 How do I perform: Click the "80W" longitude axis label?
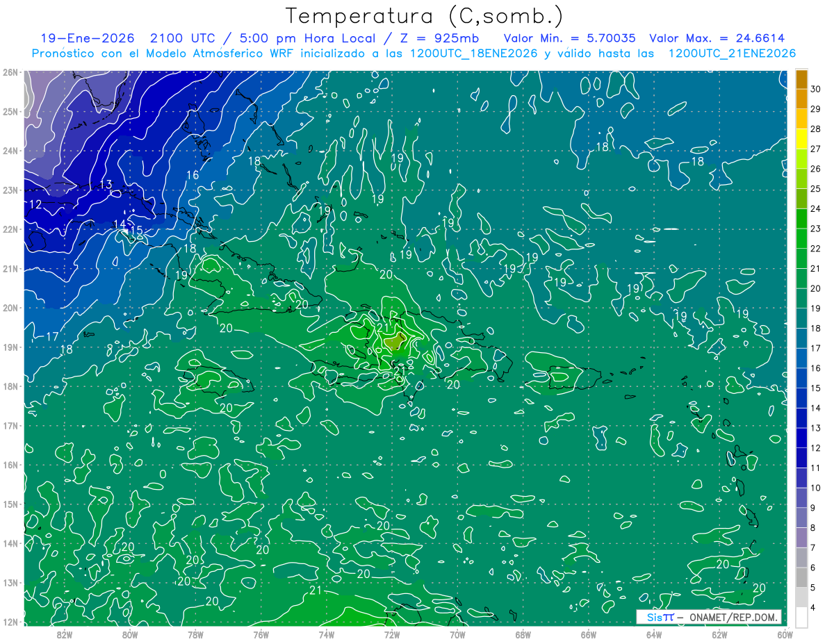pos(130,635)
